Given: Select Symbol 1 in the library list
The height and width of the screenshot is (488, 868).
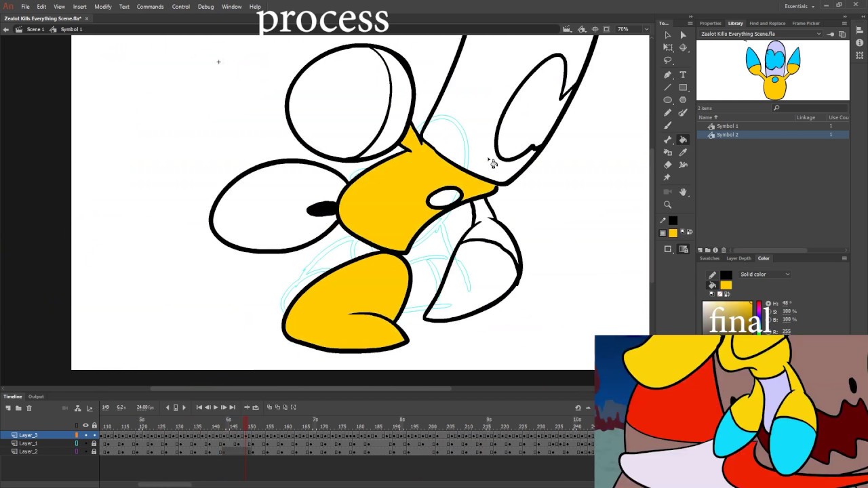Looking at the screenshot, I should pos(728,126).
